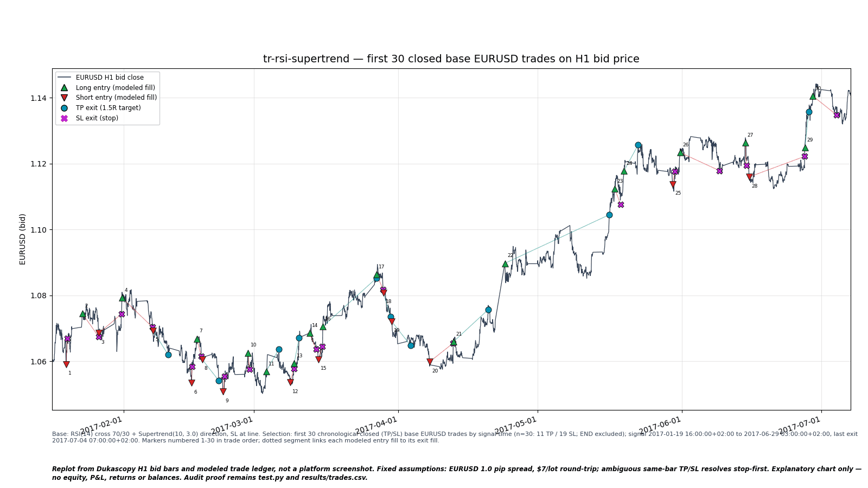The width and height of the screenshot is (868, 488).
Task: Select the short entry marker for trade 6
Action: coord(192,383)
